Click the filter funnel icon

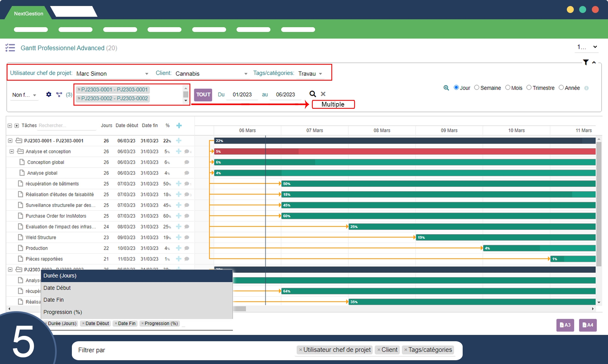coord(586,62)
